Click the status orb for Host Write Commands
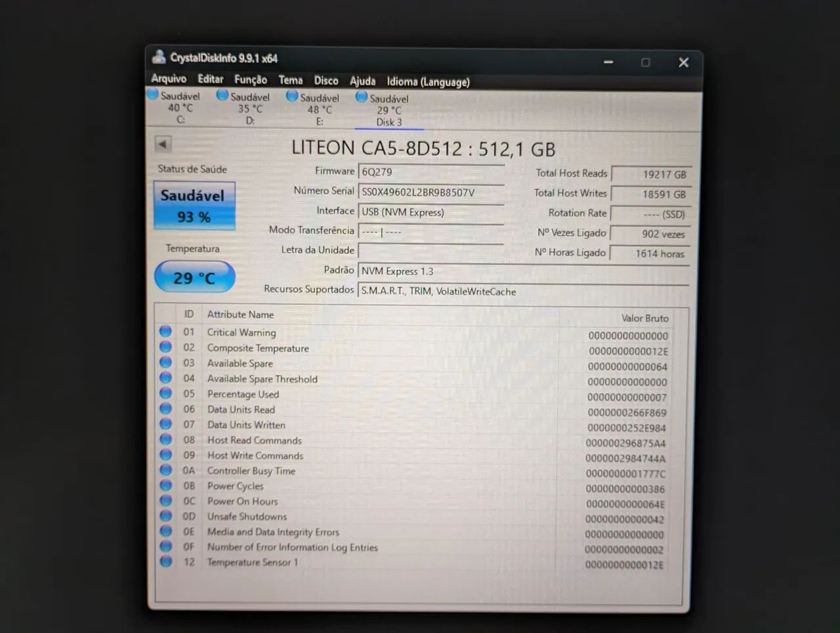Viewport: 840px width, 633px height. coord(165,454)
